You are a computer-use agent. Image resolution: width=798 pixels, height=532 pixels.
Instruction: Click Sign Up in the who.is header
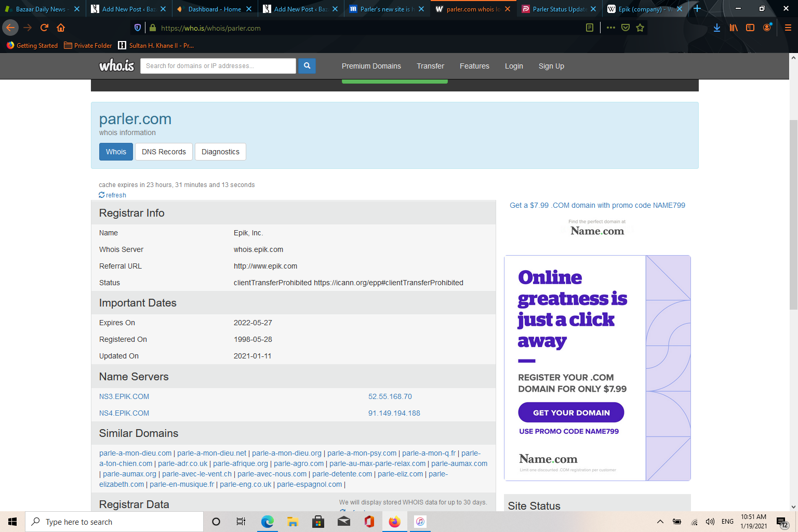coord(551,66)
